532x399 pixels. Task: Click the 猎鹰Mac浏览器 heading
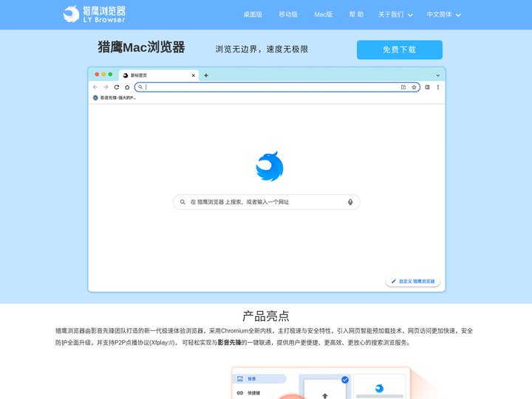point(141,47)
